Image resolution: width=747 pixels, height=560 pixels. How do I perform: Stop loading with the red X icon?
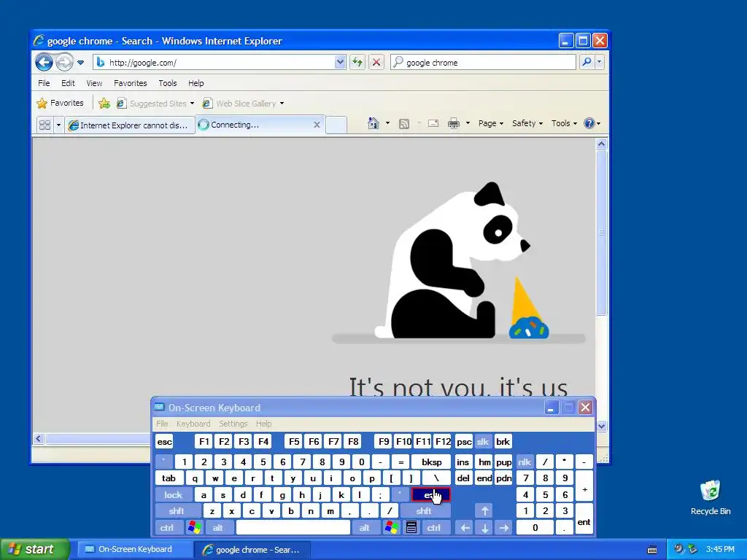tap(376, 63)
